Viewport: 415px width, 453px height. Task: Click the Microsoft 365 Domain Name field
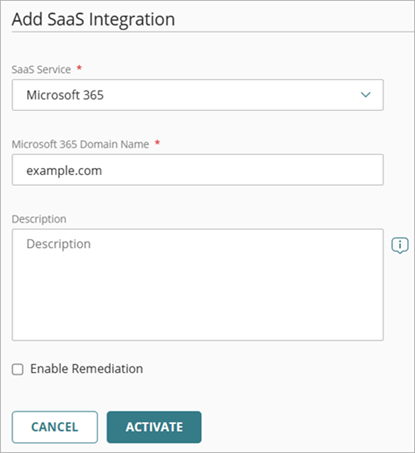coord(198,170)
